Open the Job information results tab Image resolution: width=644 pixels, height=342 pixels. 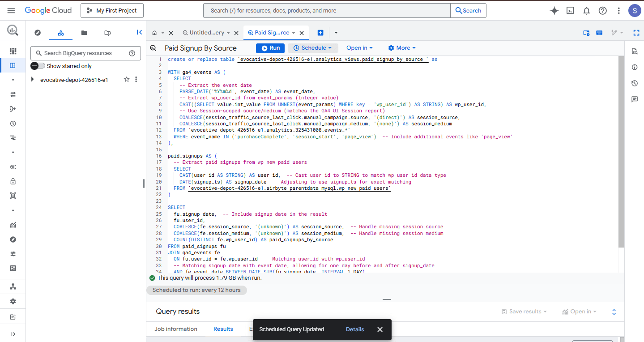pos(176,329)
